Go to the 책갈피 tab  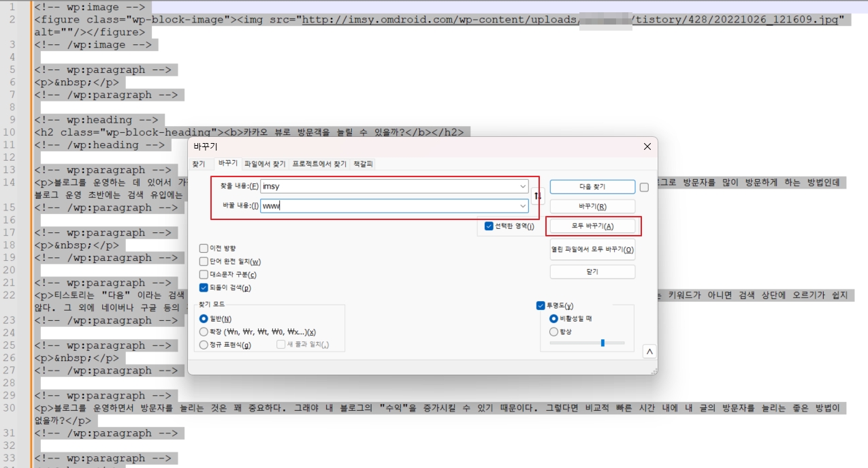click(x=364, y=164)
